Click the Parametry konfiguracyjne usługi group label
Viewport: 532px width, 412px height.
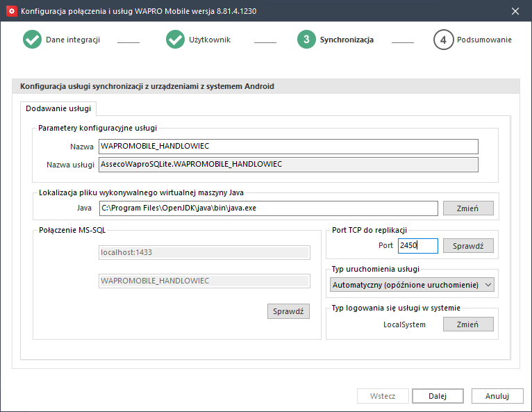(97, 128)
